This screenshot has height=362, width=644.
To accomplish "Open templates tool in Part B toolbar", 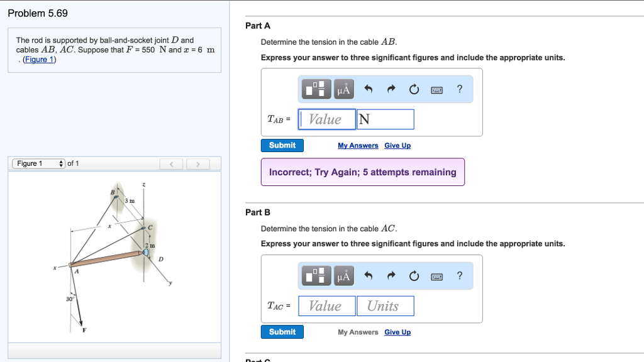I will (x=316, y=275).
